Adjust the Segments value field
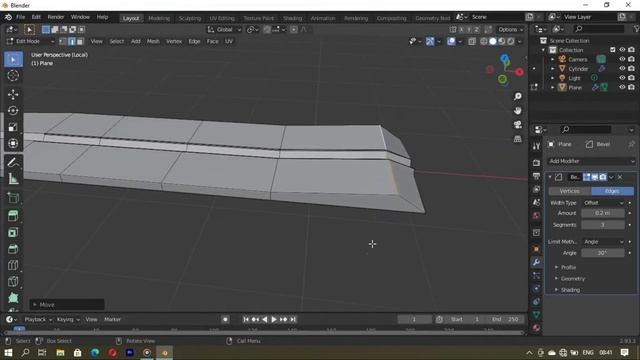Viewport: 640px width, 360px height. point(603,225)
